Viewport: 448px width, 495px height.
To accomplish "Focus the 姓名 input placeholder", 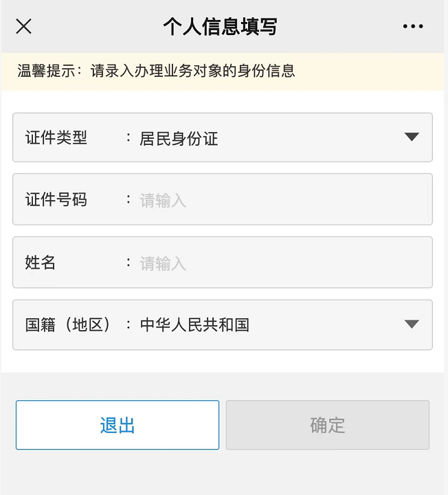I will coord(164,263).
